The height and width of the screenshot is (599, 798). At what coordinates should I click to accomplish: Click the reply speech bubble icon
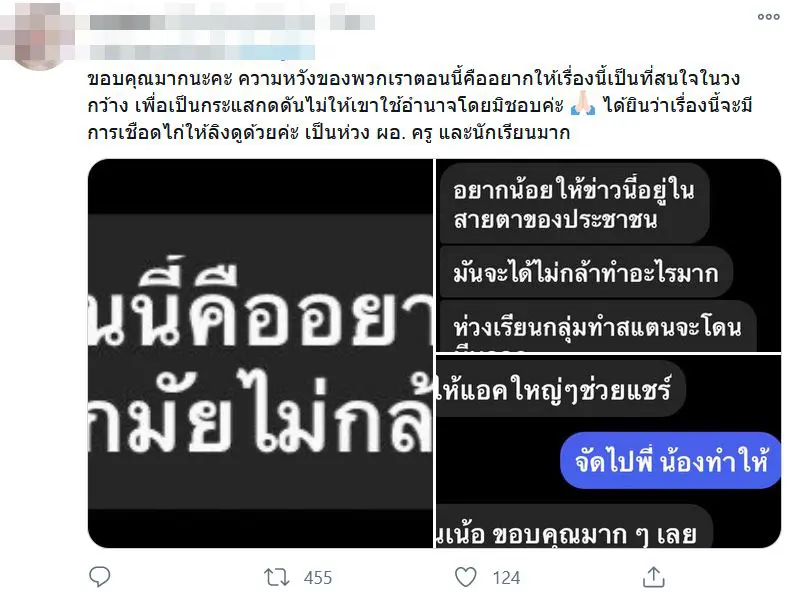[x=99, y=577]
